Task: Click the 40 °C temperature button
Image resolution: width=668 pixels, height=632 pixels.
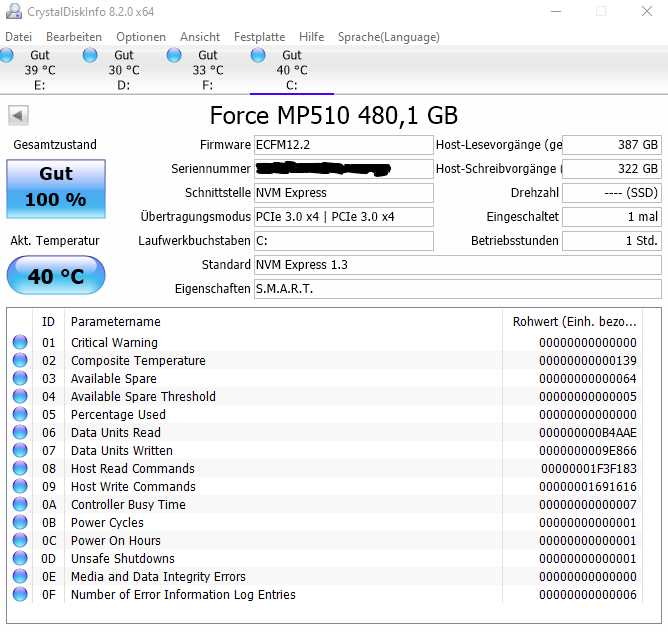Action: pos(56,275)
